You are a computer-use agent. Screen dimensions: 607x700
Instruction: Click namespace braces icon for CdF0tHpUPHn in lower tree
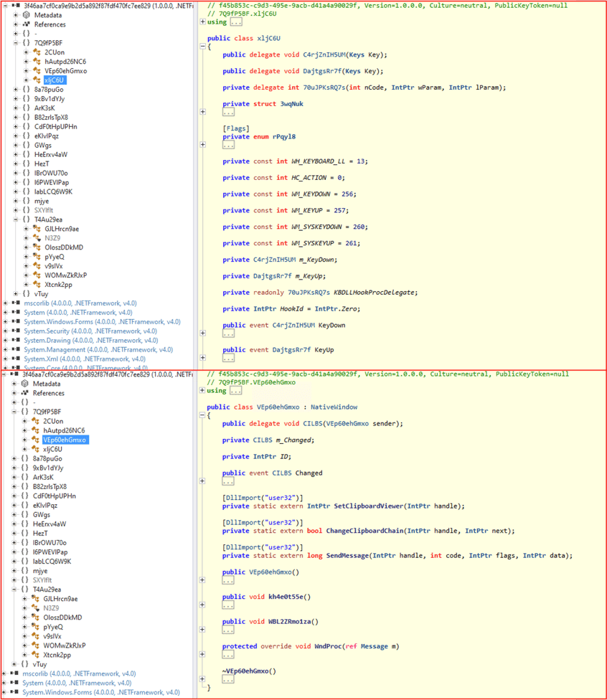pyautogui.click(x=25, y=496)
